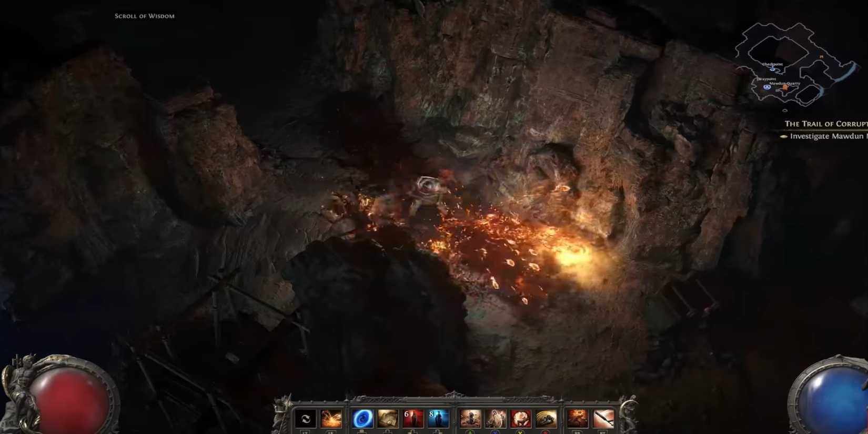868x434 pixels.
Task: Use the red life flask numbered 6
Action: (x=413, y=419)
